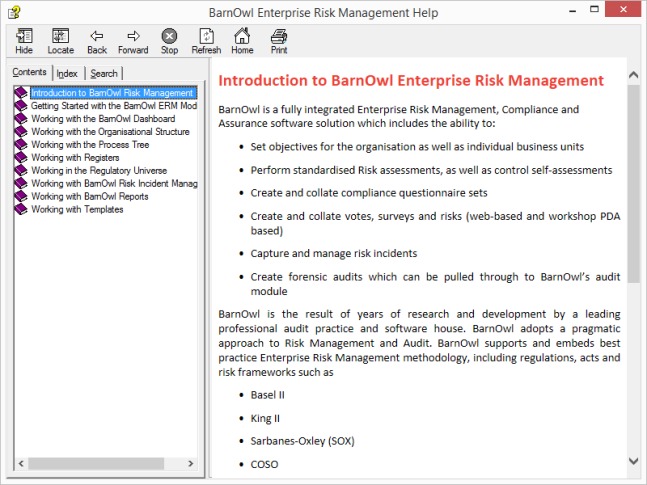This screenshot has height=485, width=647.
Task: Click the help window title bar icon
Action: tap(14, 12)
